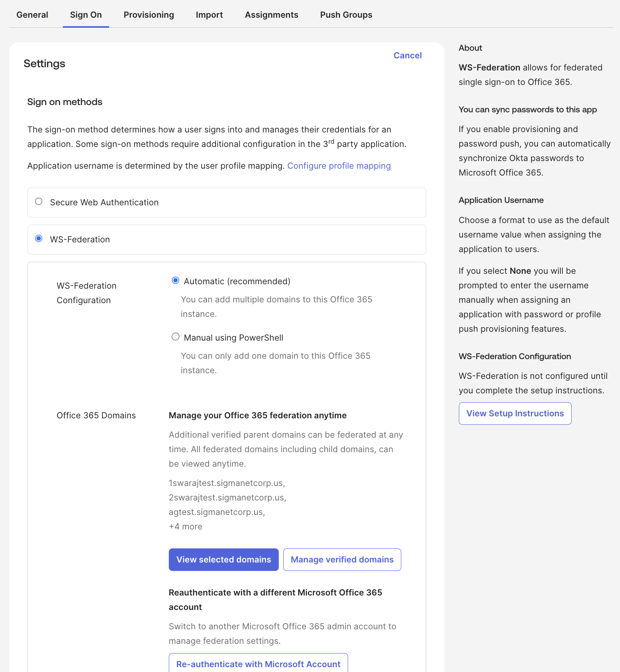The width and height of the screenshot is (620, 672).
Task: Click the +4 more domains text
Action: tap(185, 527)
